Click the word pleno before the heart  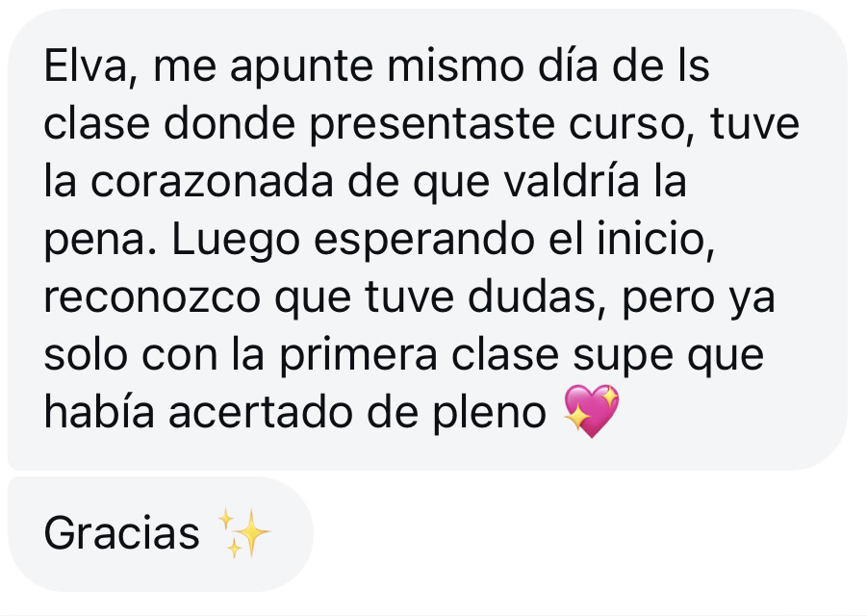[490, 414]
